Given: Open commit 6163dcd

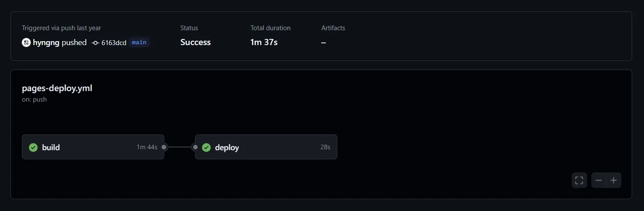Looking at the screenshot, I should pyautogui.click(x=114, y=42).
